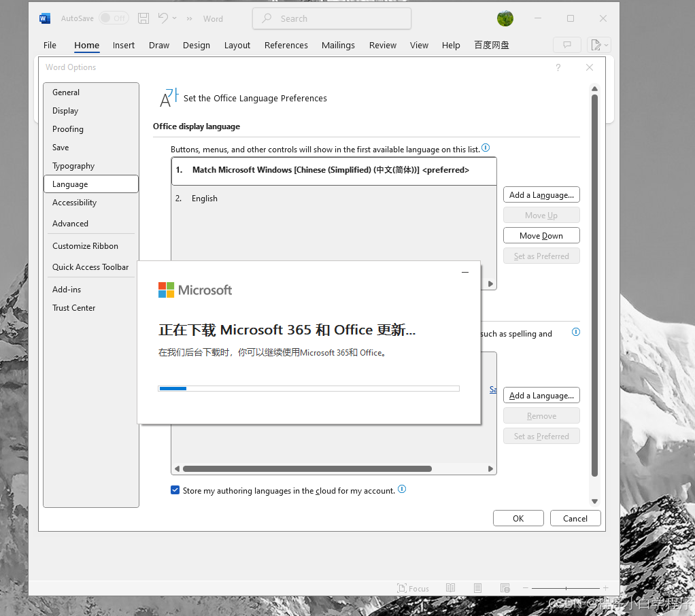Screen dimensions: 695x616
Task: Select General in Word Options sidebar
Action: pos(91,92)
